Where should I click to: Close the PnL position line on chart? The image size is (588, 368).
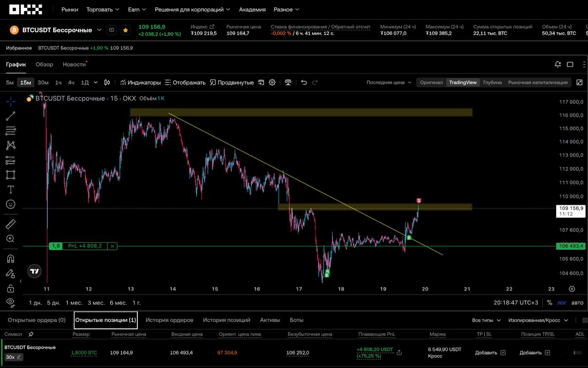[x=113, y=246]
